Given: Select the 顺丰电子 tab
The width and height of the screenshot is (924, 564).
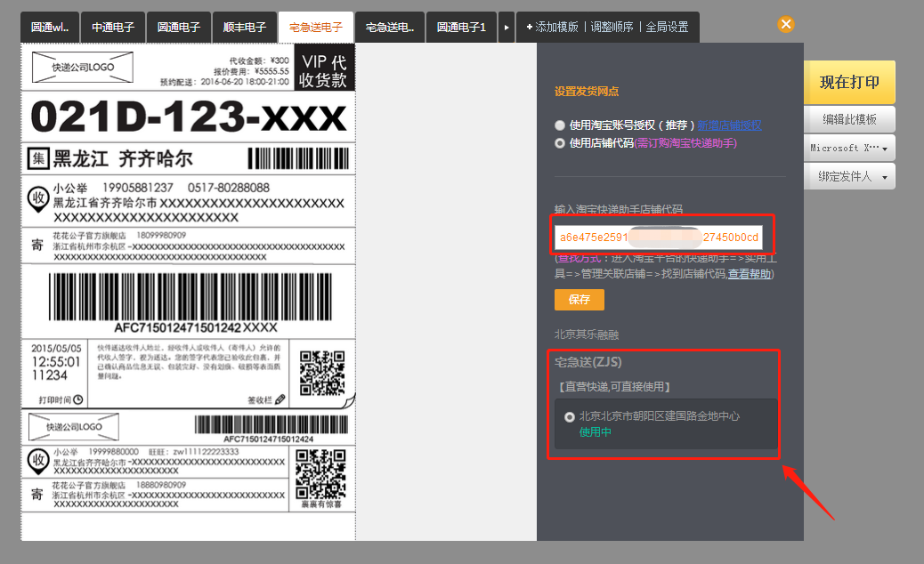Looking at the screenshot, I should click(x=245, y=27).
